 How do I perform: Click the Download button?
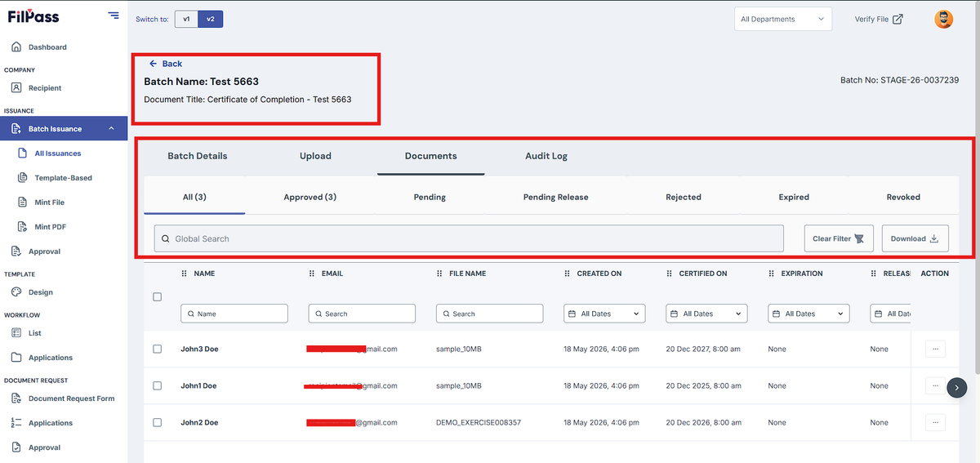[915, 238]
